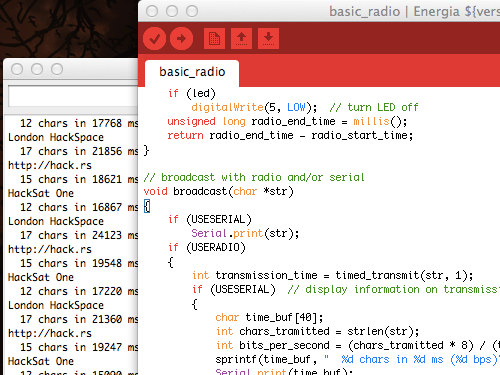Close the Energia editor window

[152, 11]
